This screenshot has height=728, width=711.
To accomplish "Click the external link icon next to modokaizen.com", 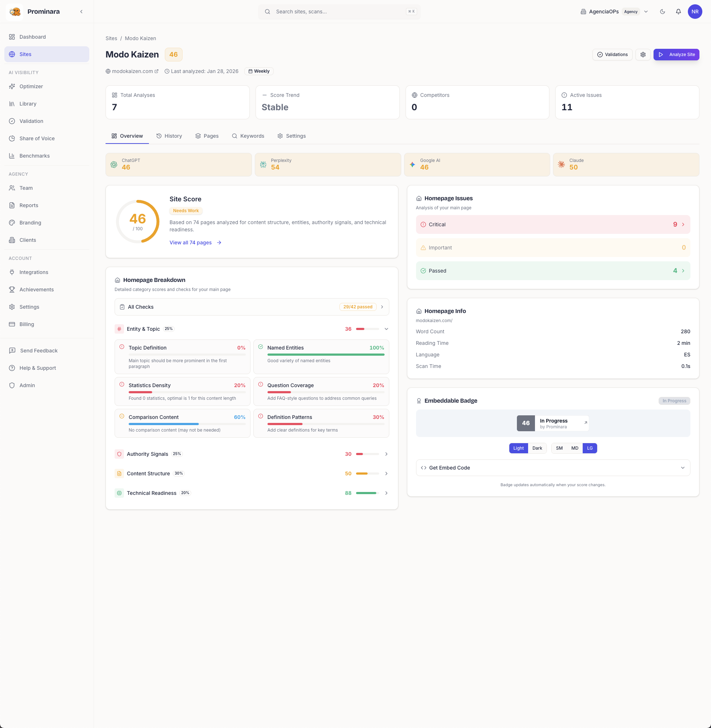I will (157, 71).
